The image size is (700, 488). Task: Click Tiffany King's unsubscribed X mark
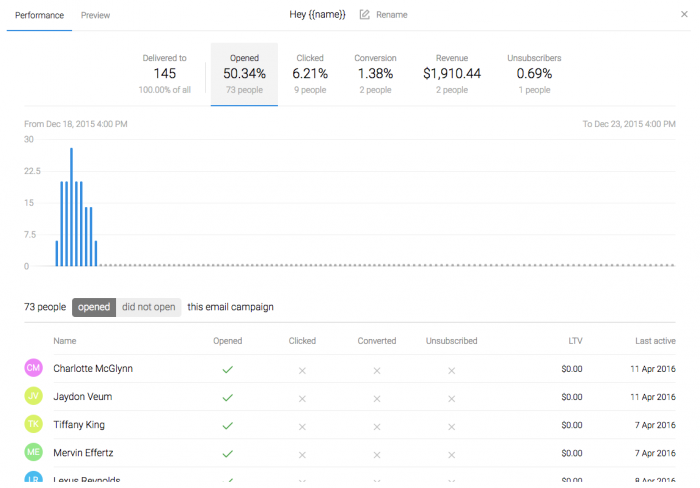451,426
